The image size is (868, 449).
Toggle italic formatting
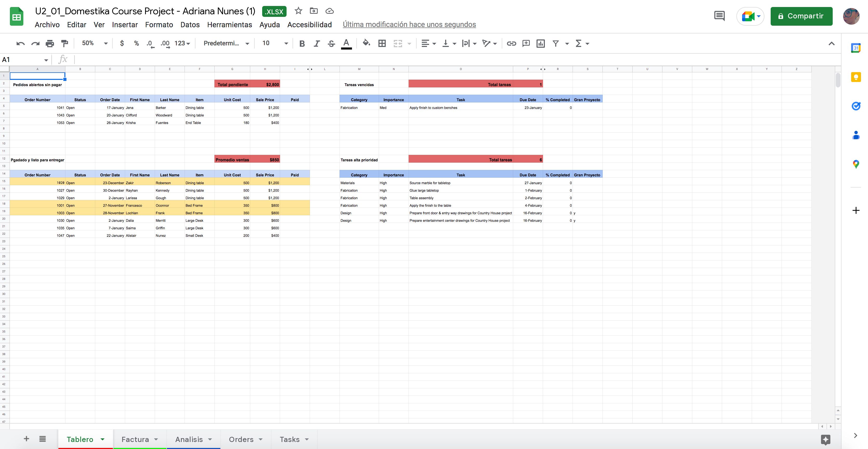[316, 43]
